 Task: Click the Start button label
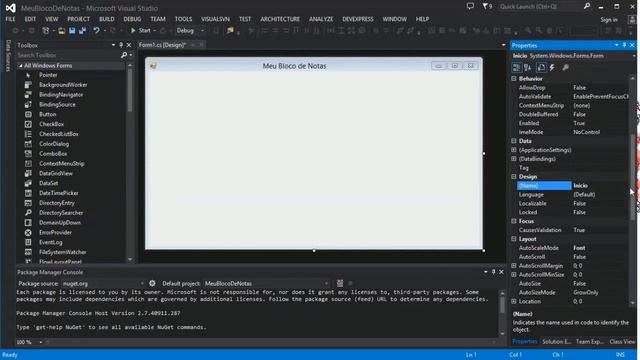pos(144,31)
